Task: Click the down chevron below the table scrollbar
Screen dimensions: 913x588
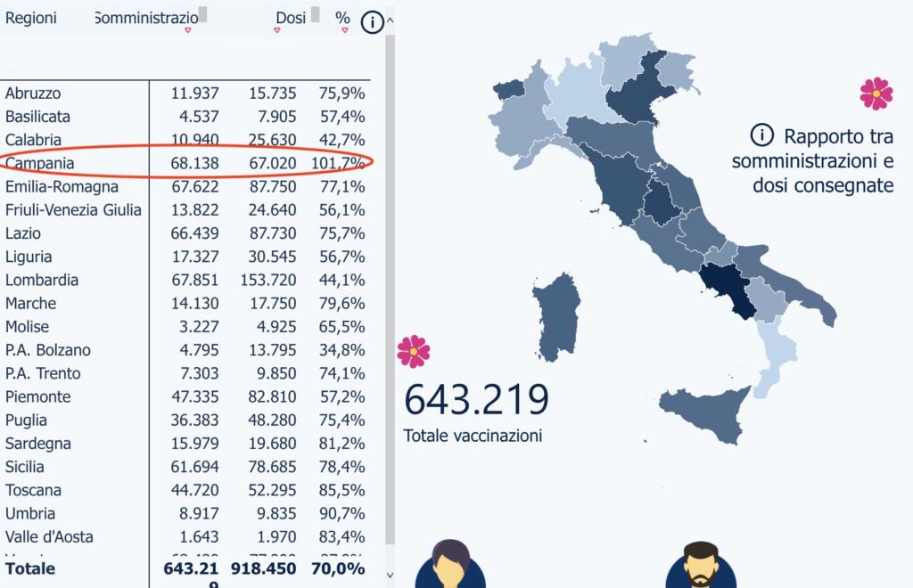Action: click(x=388, y=575)
